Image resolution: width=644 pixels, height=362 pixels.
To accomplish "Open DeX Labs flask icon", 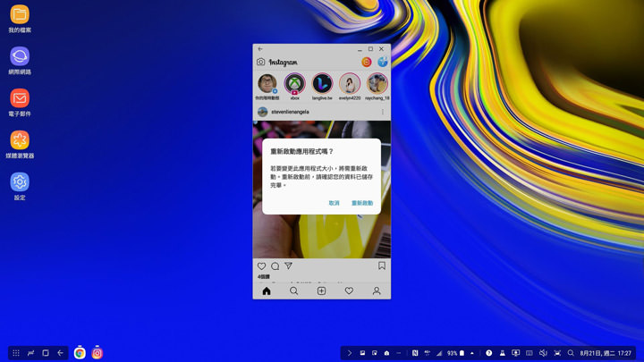I will pyautogui.click(x=503, y=353).
